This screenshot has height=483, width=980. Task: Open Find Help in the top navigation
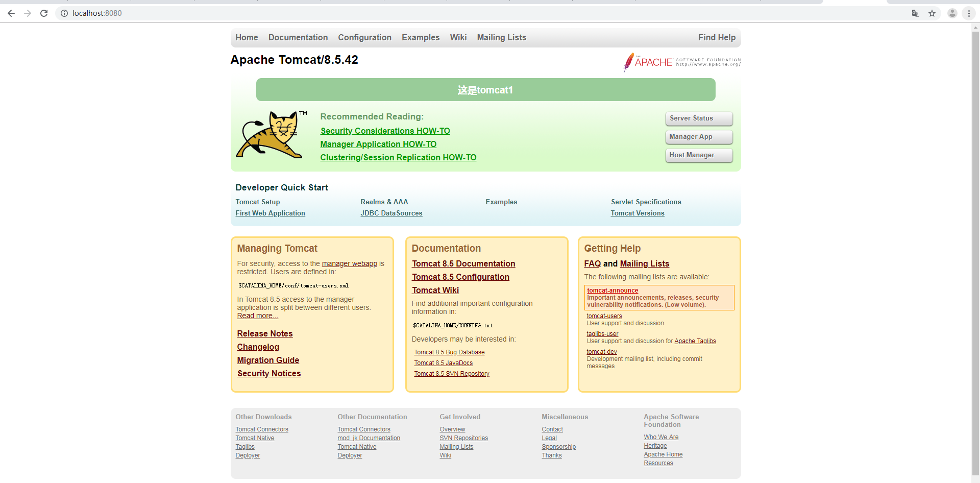717,38
